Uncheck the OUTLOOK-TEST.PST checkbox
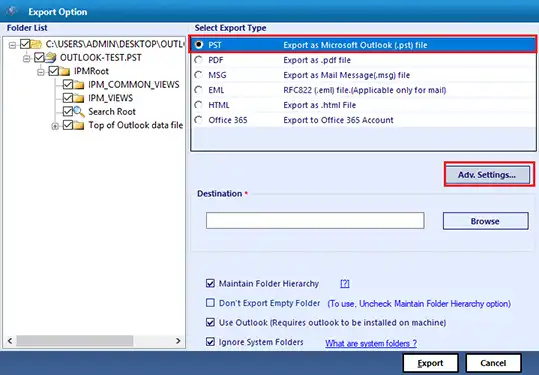The width and height of the screenshot is (539, 375). coord(39,57)
